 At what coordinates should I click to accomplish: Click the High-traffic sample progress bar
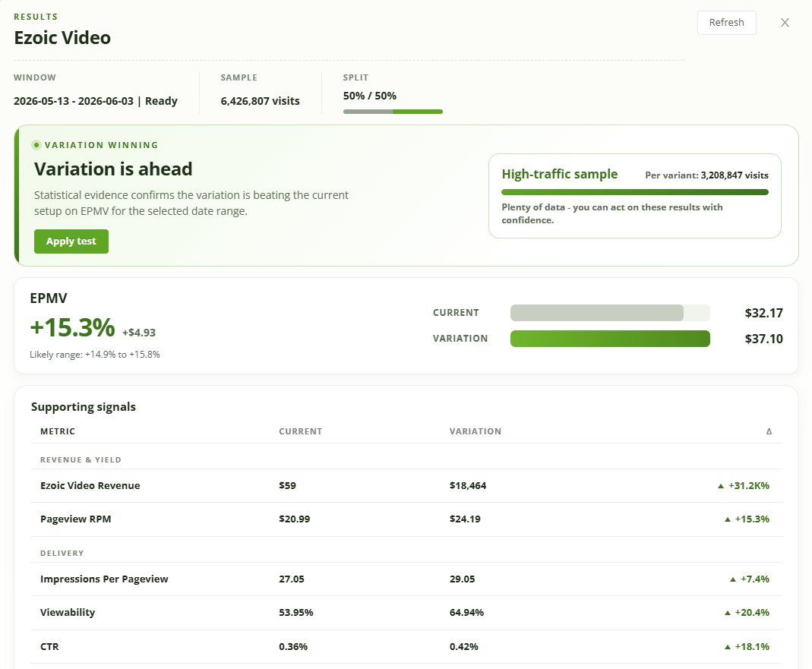(x=635, y=192)
